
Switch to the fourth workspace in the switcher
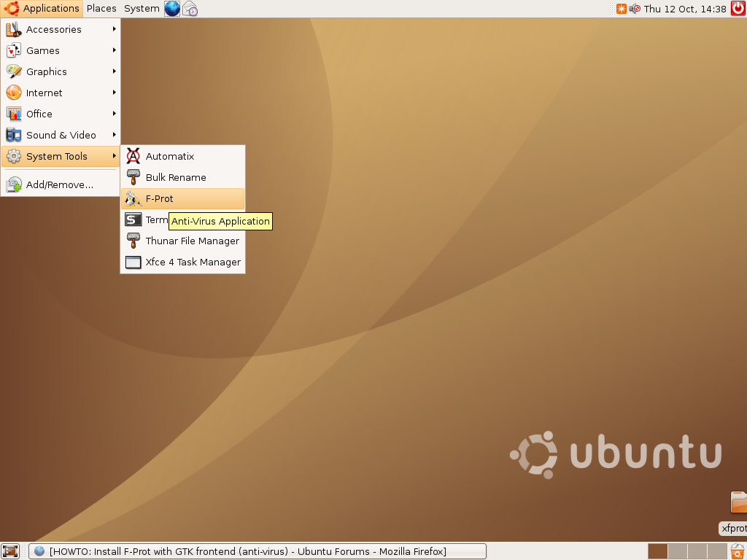point(717,551)
